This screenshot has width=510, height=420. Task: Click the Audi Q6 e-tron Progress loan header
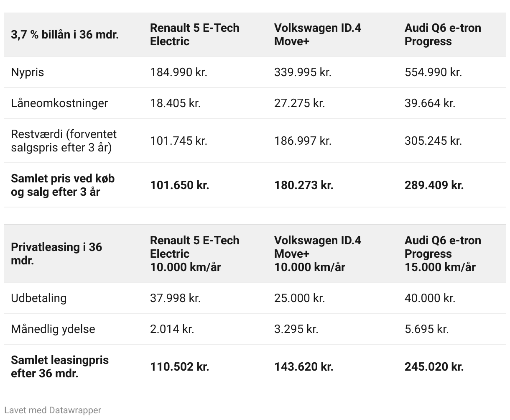click(443, 34)
